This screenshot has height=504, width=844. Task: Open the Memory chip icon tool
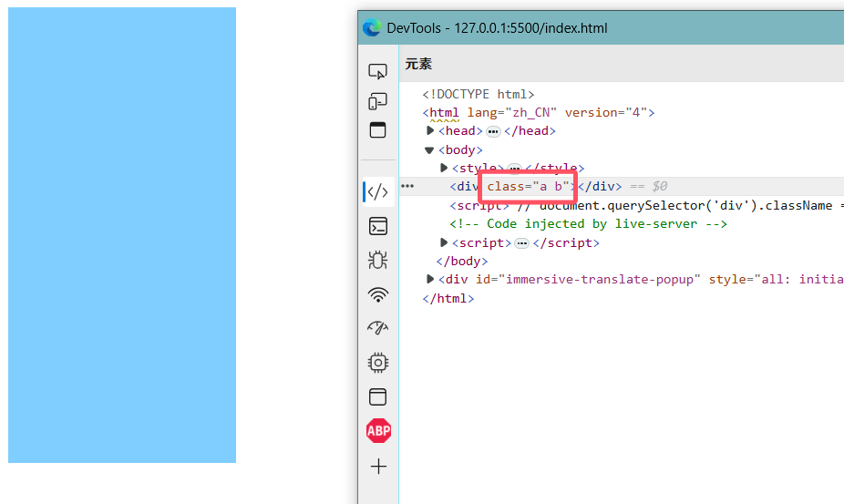(x=377, y=363)
